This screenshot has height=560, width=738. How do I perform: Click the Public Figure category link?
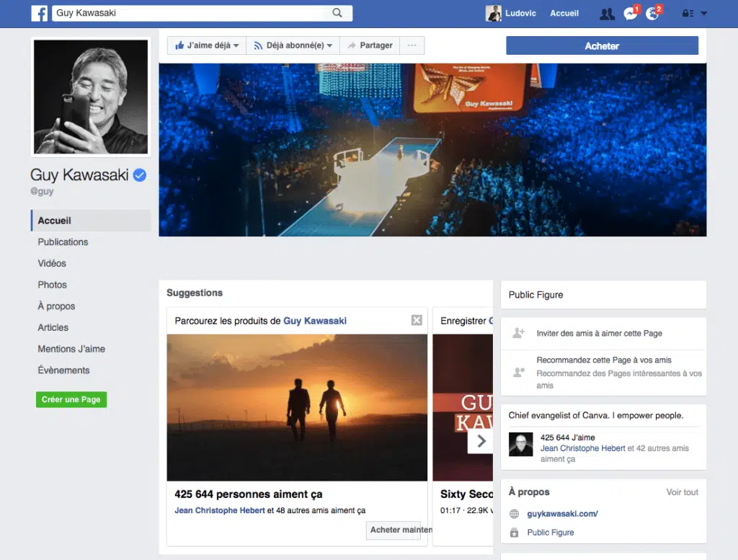tap(550, 533)
